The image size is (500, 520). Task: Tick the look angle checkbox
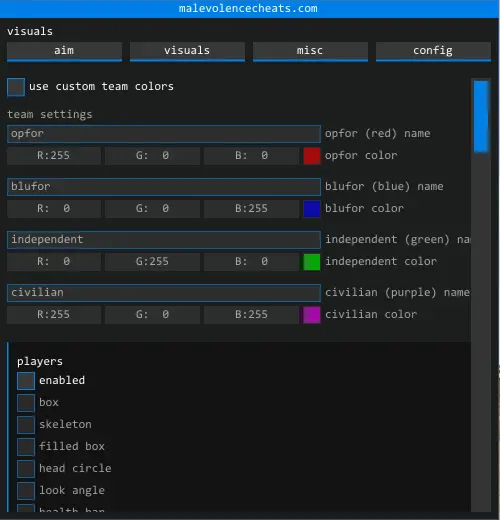(x=26, y=491)
